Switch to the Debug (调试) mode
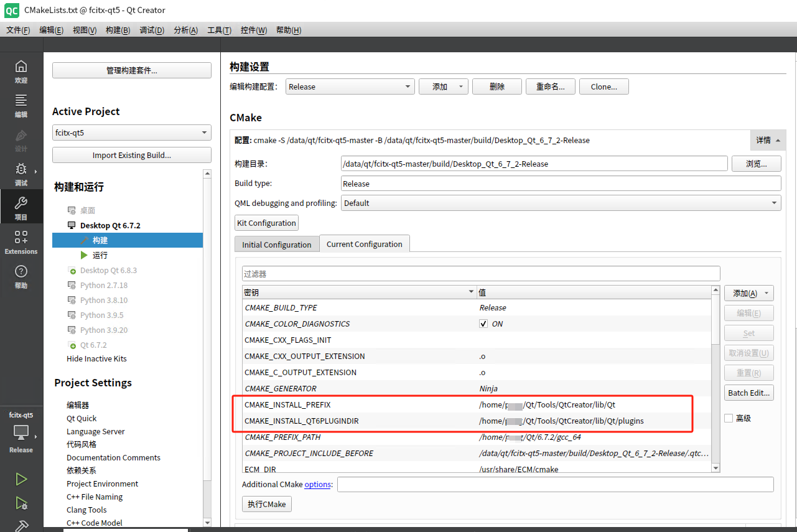This screenshot has height=532, width=797. click(21, 174)
